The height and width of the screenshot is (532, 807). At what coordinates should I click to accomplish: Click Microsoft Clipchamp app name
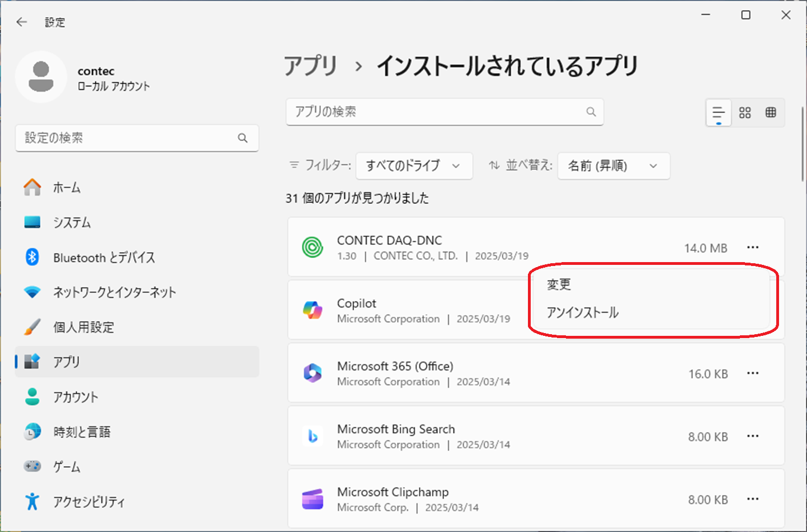(393, 492)
